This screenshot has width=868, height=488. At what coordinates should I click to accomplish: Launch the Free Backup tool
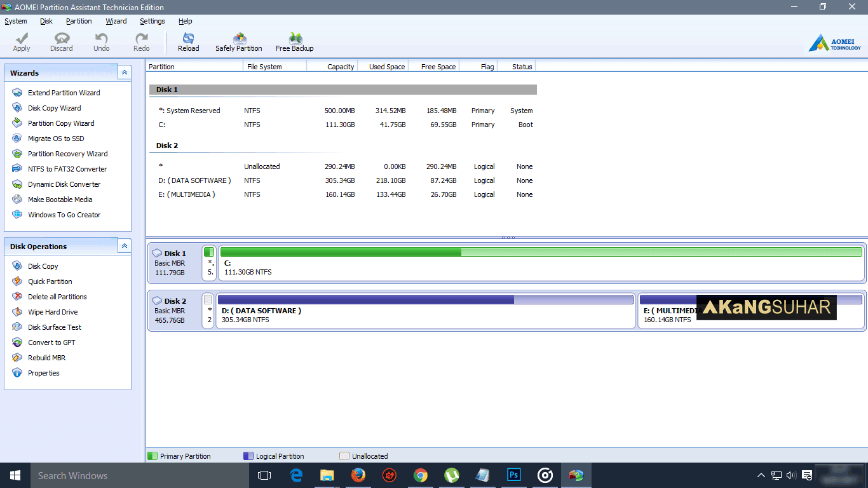click(x=295, y=43)
